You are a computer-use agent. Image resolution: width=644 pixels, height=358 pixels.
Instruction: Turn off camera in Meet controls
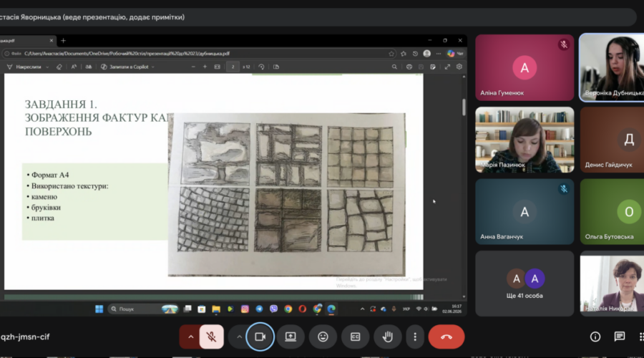[x=260, y=337]
